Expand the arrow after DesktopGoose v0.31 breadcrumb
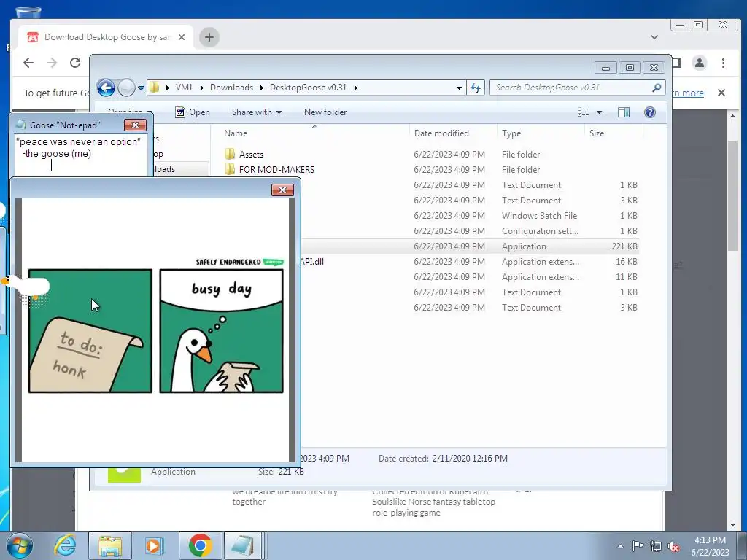This screenshot has height=560, width=747. (x=356, y=87)
